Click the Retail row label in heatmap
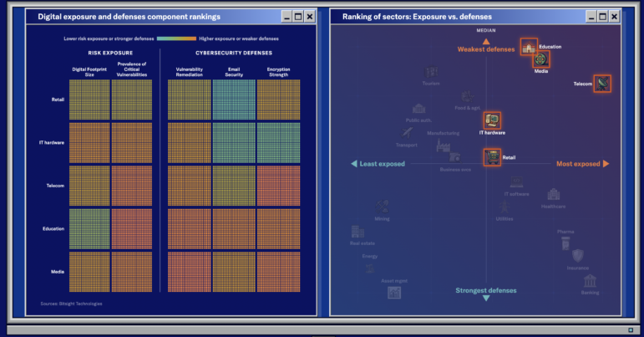This screenshot has height=337, width=644. coord(58,100)
